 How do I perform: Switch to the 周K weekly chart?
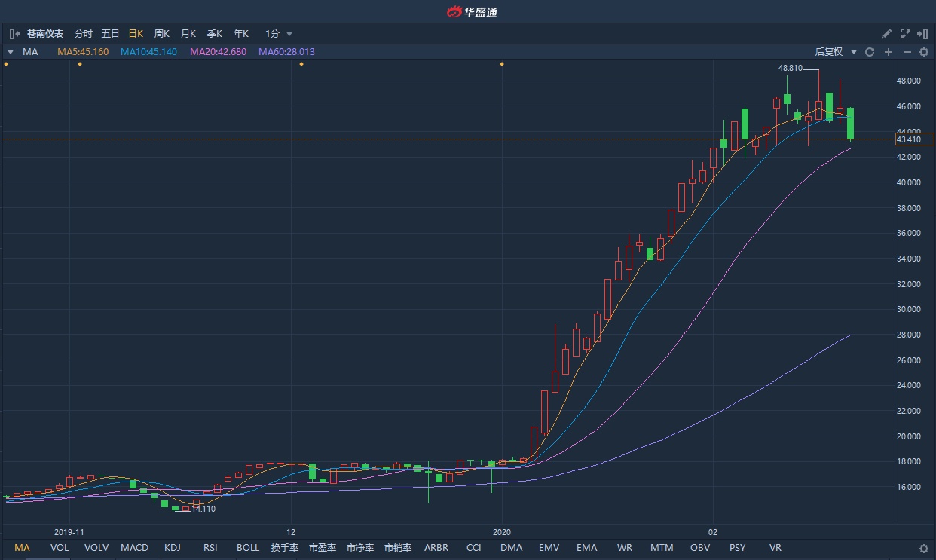pyautogui.click(x=162, y=34)
